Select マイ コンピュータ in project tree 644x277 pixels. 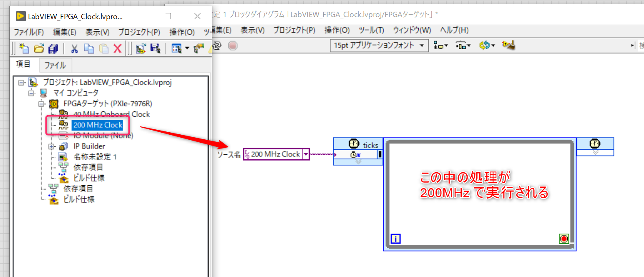pos(75,93)
